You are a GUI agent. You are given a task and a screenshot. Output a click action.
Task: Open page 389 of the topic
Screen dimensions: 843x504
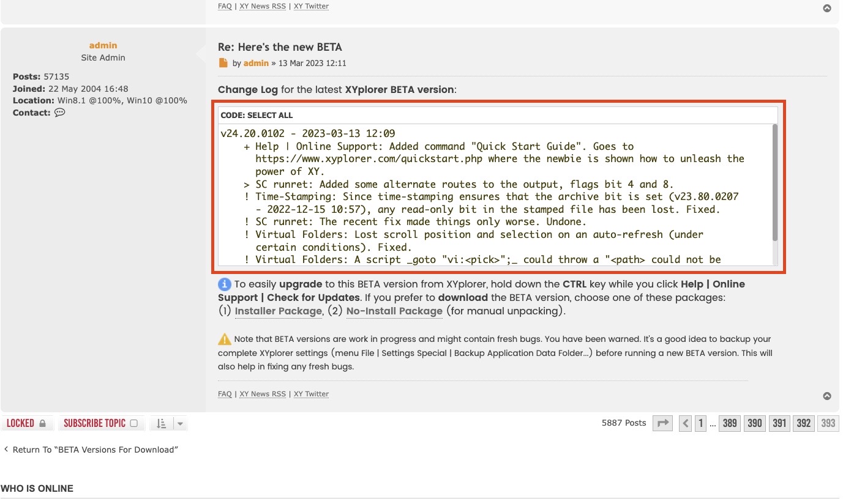tap(730, 423)
